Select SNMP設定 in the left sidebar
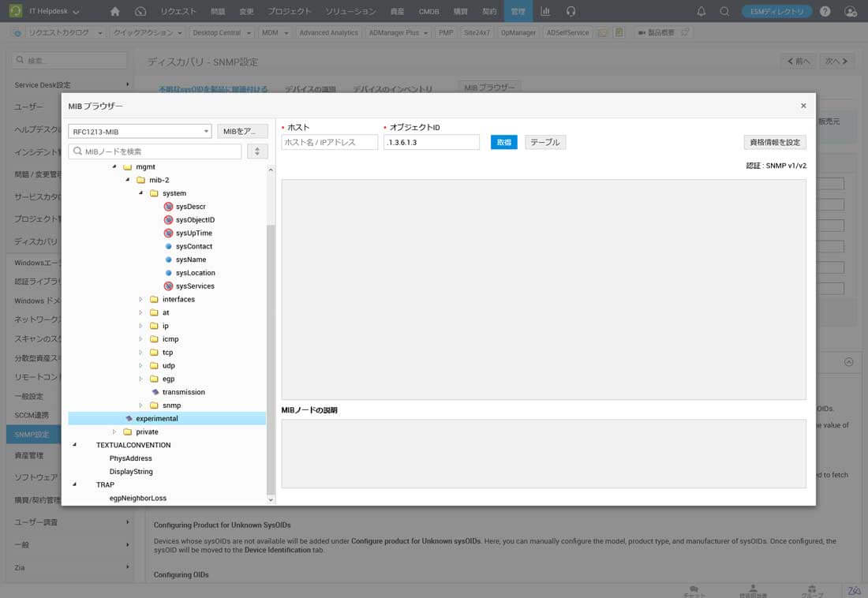 (x=34, y=435)
